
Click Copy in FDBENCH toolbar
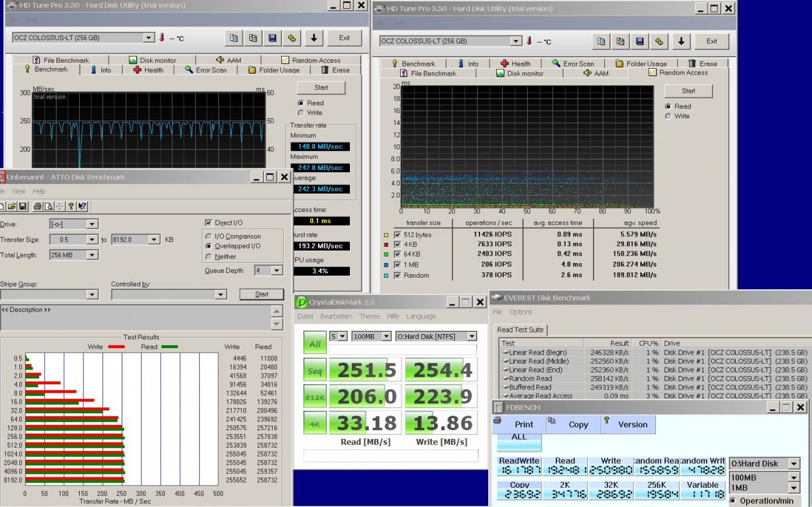[574, 424]
